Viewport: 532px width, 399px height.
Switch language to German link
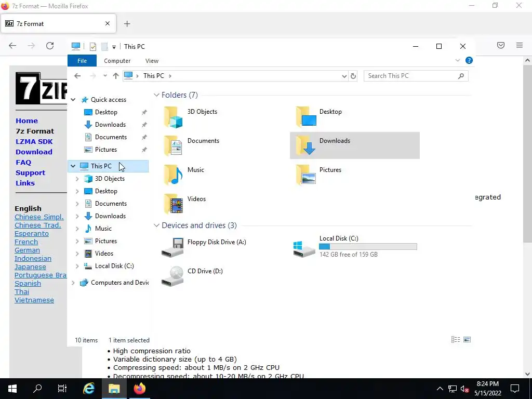[27, 250]
